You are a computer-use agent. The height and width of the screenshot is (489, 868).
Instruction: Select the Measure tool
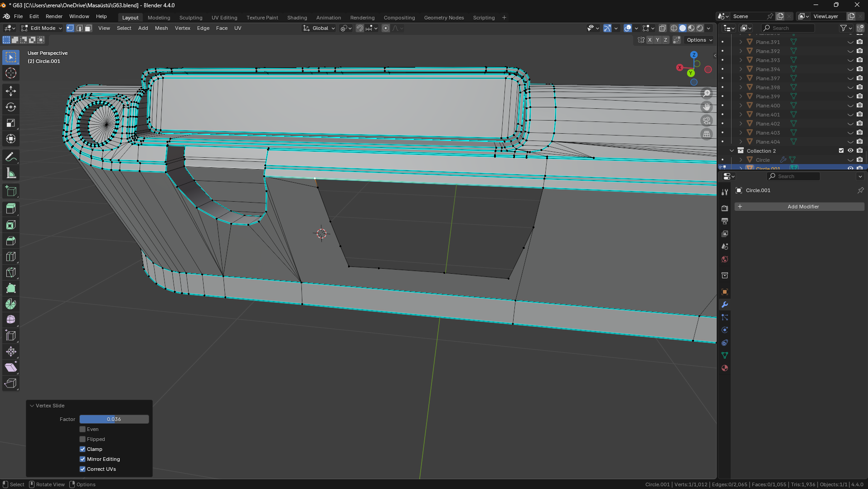point(11,173)
